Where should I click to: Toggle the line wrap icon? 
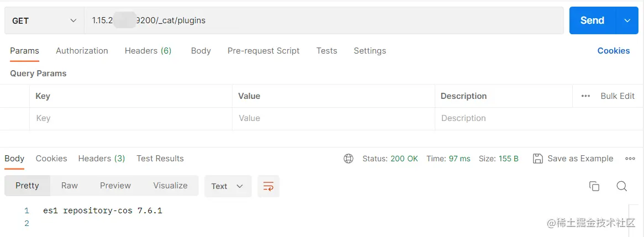pyautogui.click(x=268, y=186)
